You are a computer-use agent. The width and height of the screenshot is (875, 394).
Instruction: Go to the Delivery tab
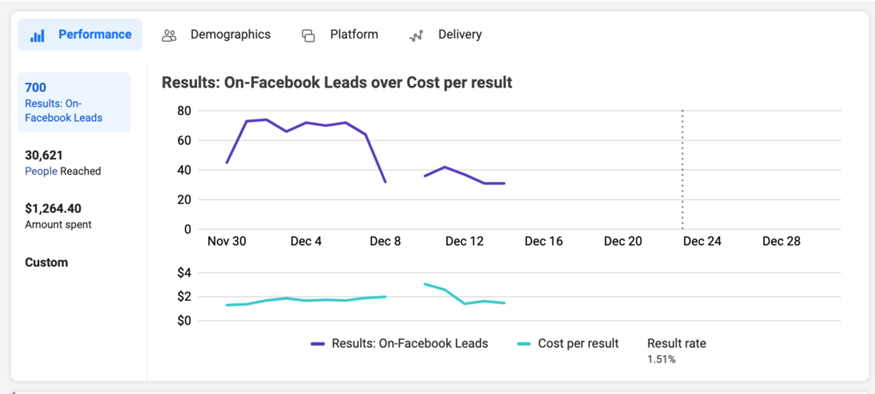click(445, 35)
